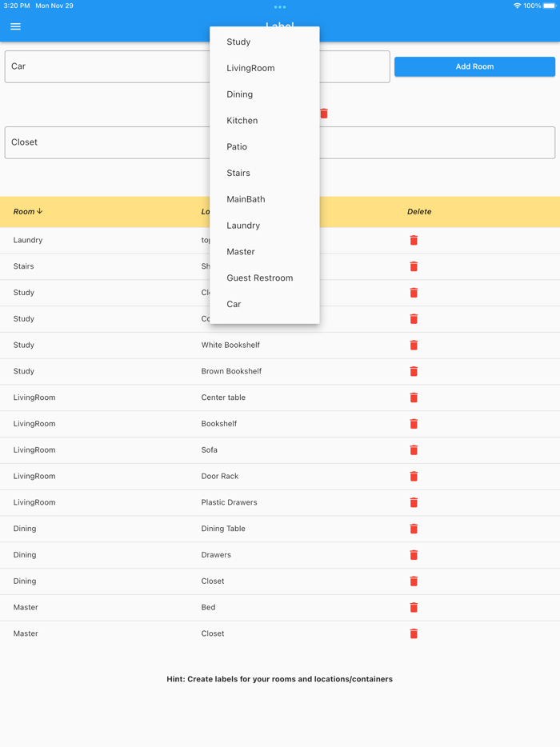560x747 pixels.
Task: Delete the White Bookshelf entry
Action: 414,345
